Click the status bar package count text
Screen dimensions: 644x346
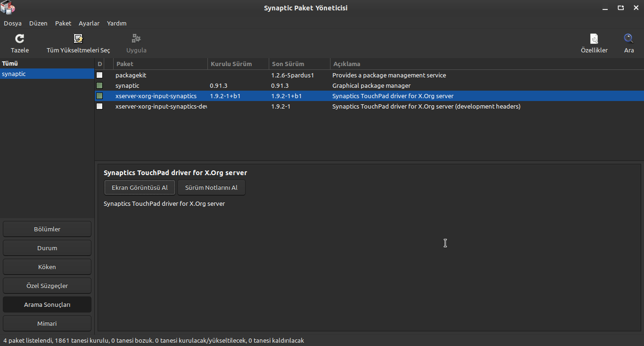[x=154, y=340]
